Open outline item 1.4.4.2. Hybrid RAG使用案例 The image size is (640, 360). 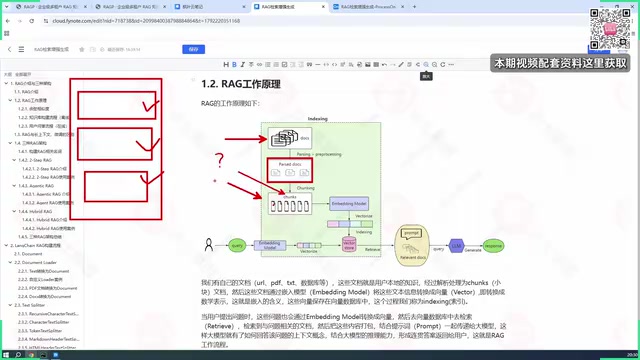(49, 229)
